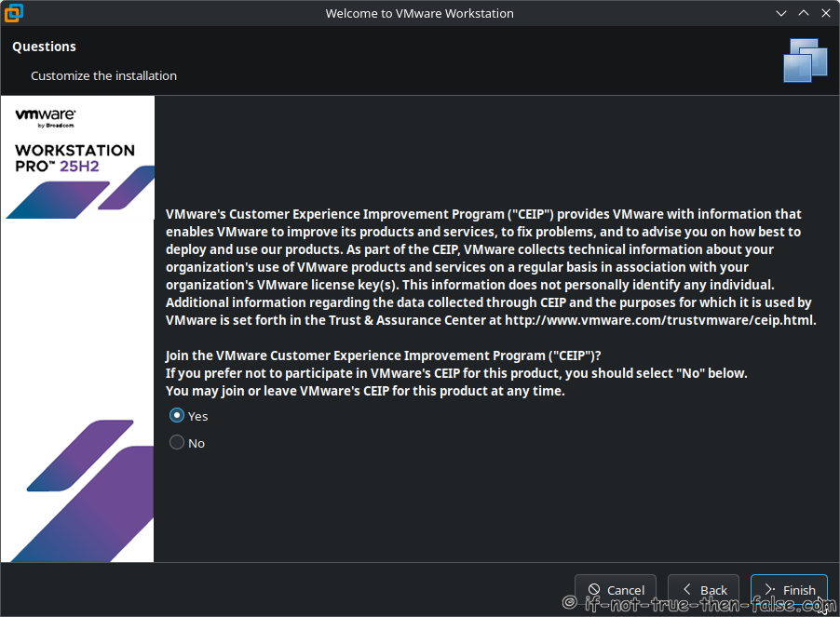This screenshot has width=840, height=617.
Task: Click the 'Customize the installation' text
Action: pos(104,76)
